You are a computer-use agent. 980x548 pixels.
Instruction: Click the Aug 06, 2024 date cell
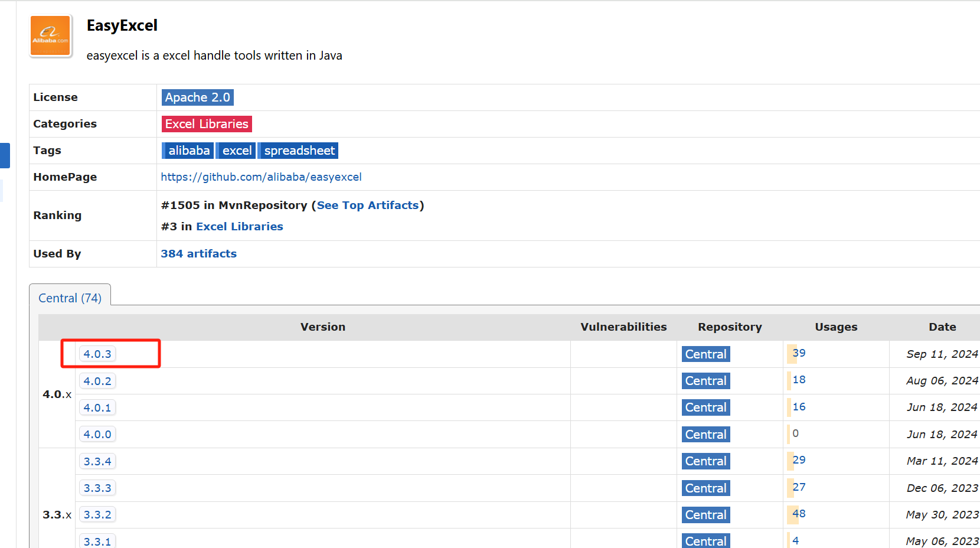pos(942,381)
